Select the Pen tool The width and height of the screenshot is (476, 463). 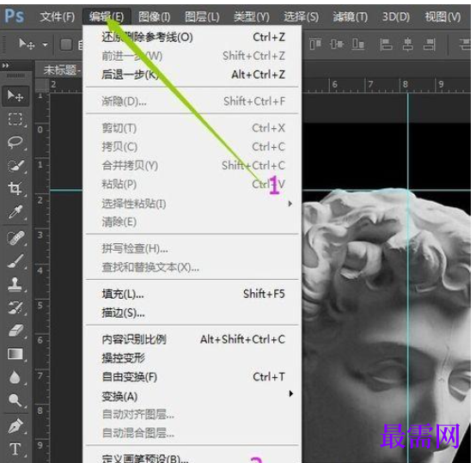(15, 425)
